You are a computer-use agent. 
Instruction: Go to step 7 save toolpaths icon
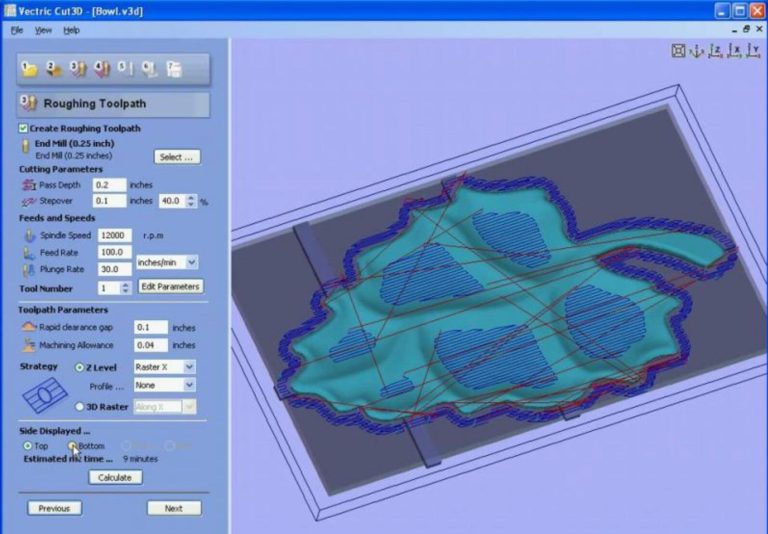[x=173, y=69]
